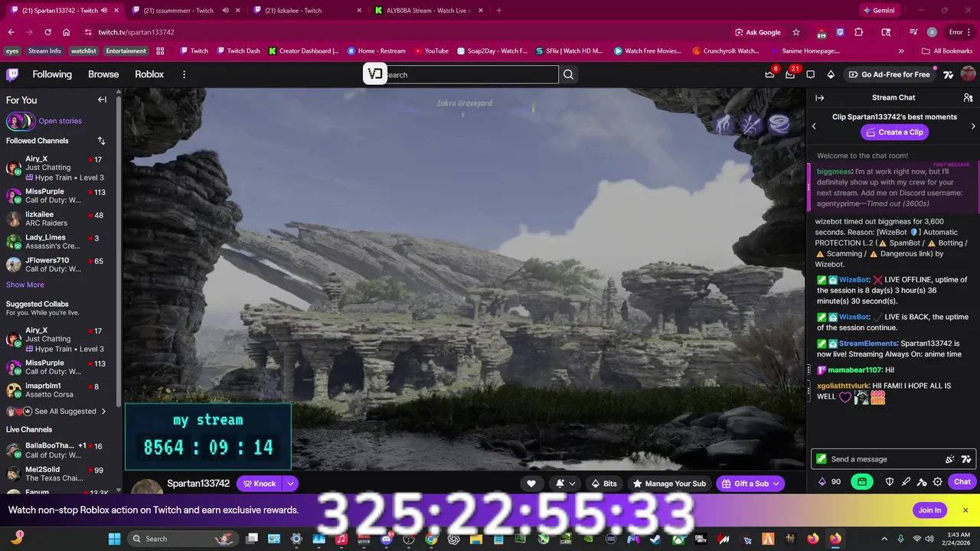Click the search magnifier button

point(568,74)
